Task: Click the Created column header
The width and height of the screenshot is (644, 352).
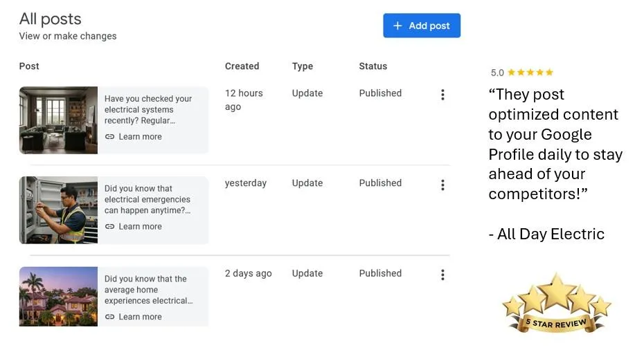Action: pyautogui.click(x=242, y=66)
